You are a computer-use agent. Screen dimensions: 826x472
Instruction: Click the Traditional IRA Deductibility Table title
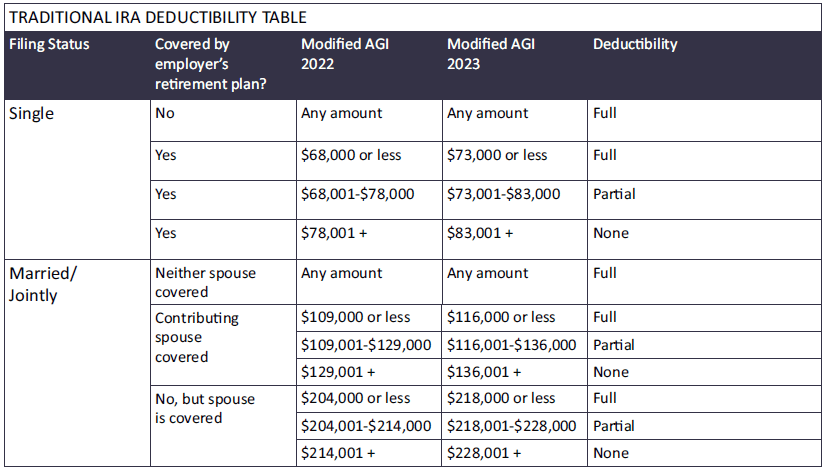point(156,17)
